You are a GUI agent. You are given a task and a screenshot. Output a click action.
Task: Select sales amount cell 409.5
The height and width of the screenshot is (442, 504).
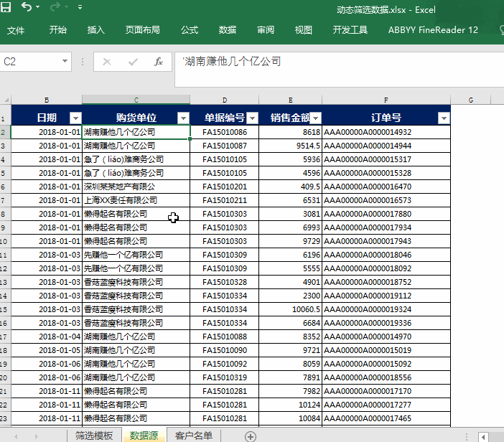[290, 187]
